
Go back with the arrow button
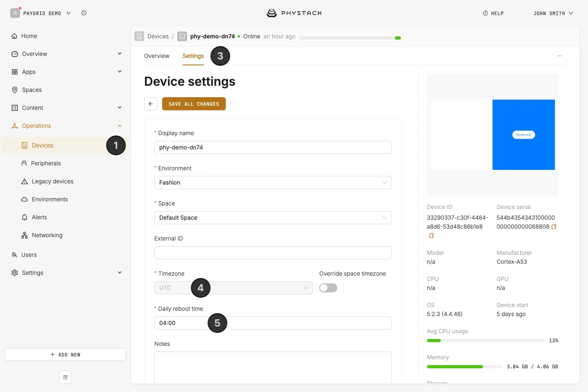151,104
